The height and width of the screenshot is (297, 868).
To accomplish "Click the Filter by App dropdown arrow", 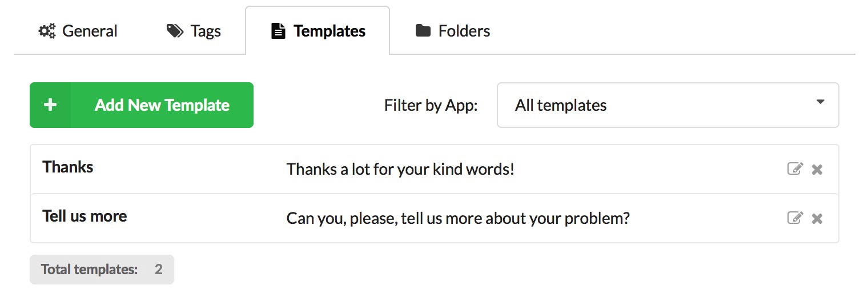I will (821, 102).
